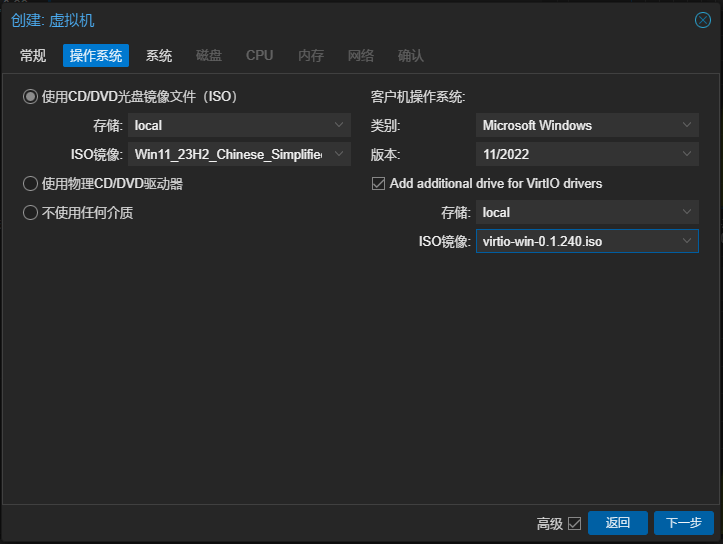Toggle Add additional drive for VirtIO drivers
This screenshot has height=544, width=723.
tap(378, 184)
